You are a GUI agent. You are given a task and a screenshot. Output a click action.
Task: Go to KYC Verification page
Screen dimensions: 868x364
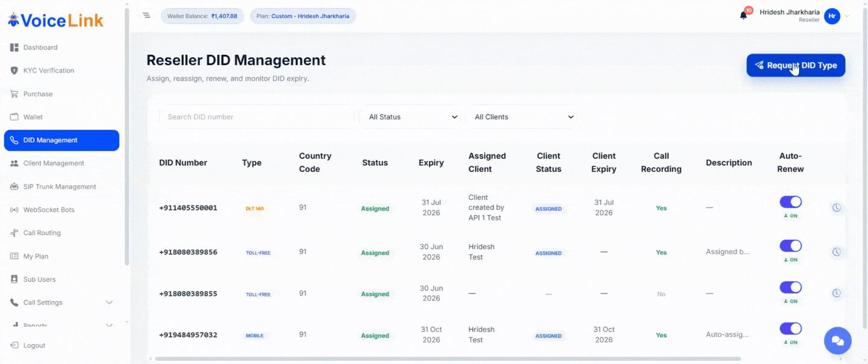(x=61, y=71)
